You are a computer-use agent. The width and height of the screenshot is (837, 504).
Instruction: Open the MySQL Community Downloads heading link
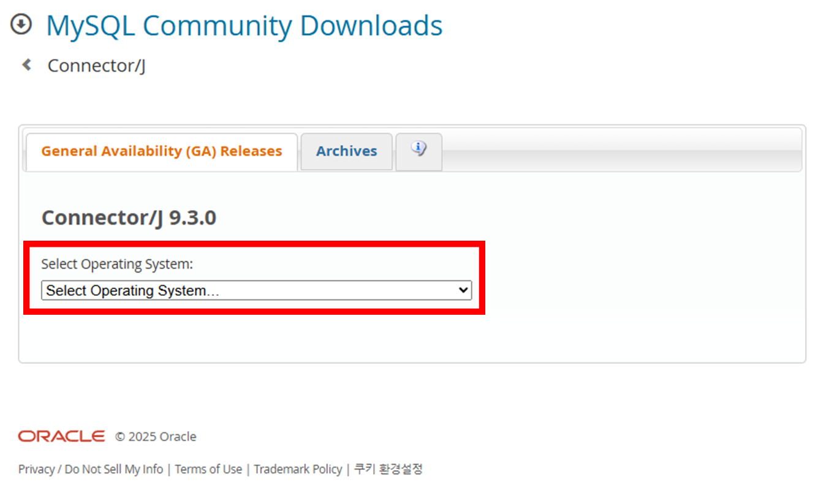click(244, 26)
